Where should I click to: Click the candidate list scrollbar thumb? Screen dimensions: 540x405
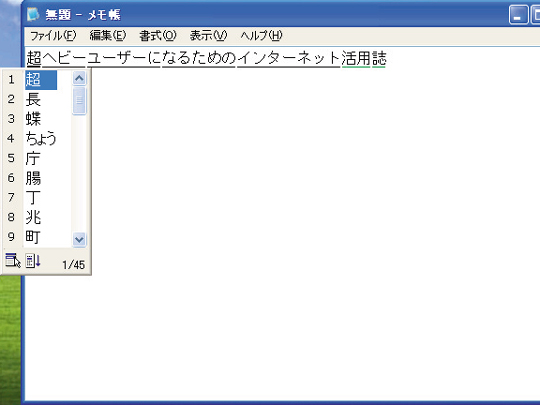pos(79,101)
